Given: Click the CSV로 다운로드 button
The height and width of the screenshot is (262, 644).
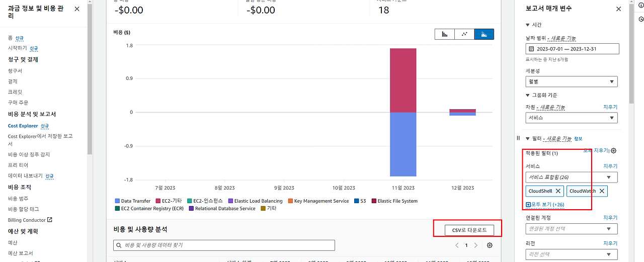Looking at the screenshot, I should click(469, 230).
